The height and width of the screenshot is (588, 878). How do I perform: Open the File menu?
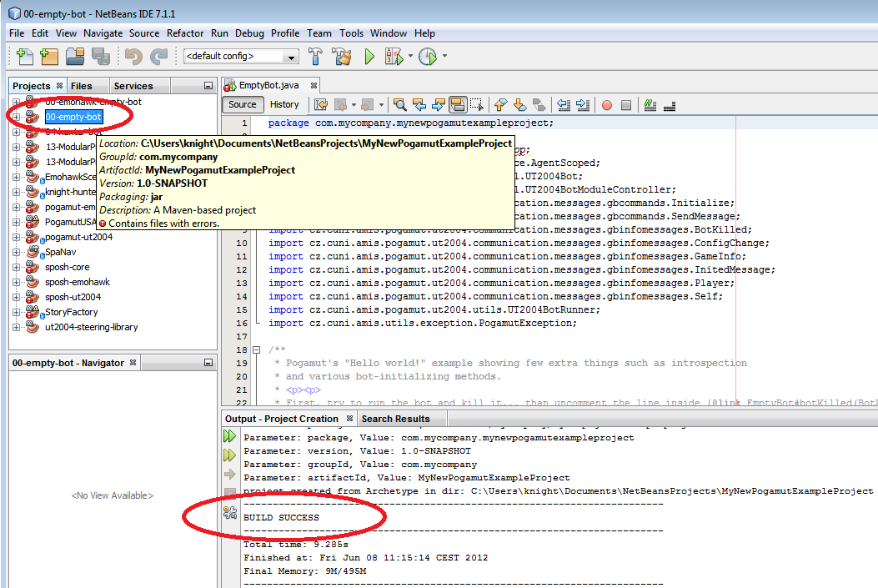[17, 33]
